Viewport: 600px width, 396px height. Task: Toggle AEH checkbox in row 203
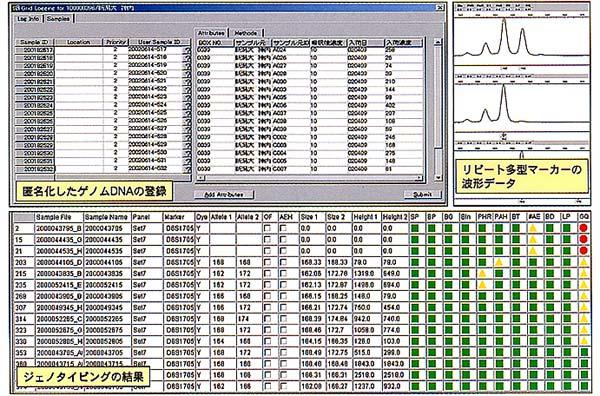point(283,262)
